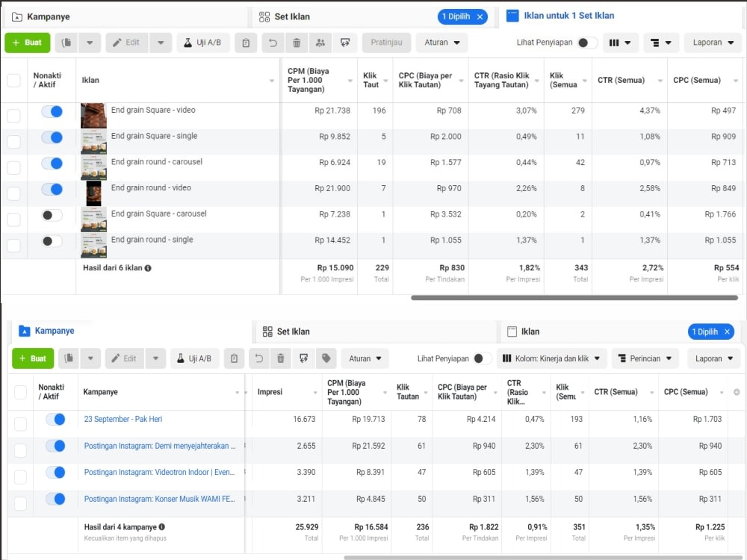Toggle Lihat Penyiapan in the bottom panel
This screenshot has width=747, height=560.
(x=482, y=358)
